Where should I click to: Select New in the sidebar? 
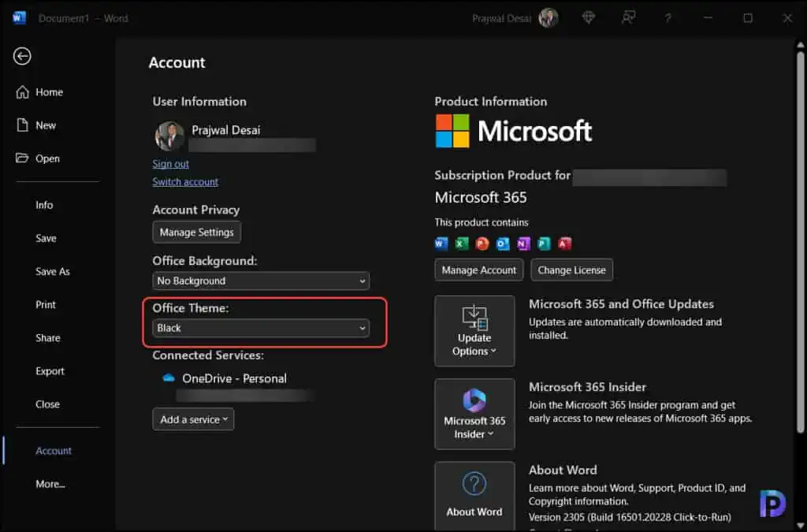pyautogui.click(x=36, y=125)
